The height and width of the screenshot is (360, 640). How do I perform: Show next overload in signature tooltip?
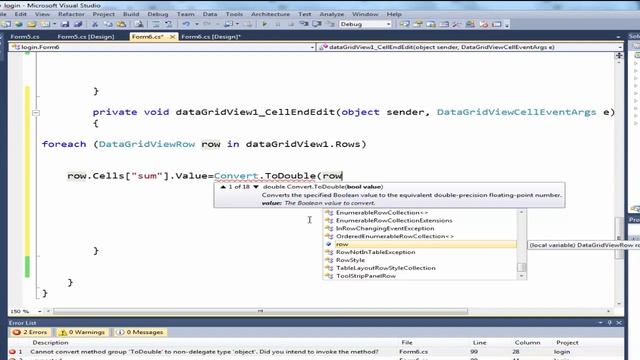tap(256, 187)
